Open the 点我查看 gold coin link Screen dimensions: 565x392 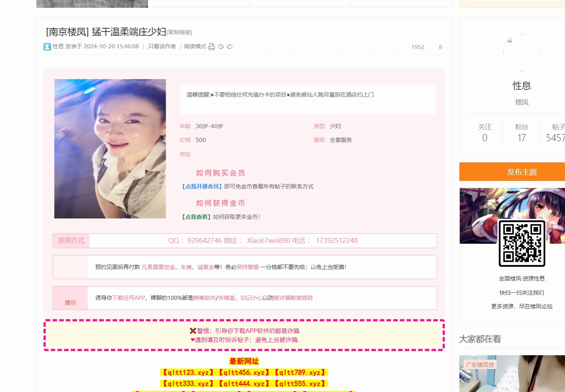coord(196,217)
